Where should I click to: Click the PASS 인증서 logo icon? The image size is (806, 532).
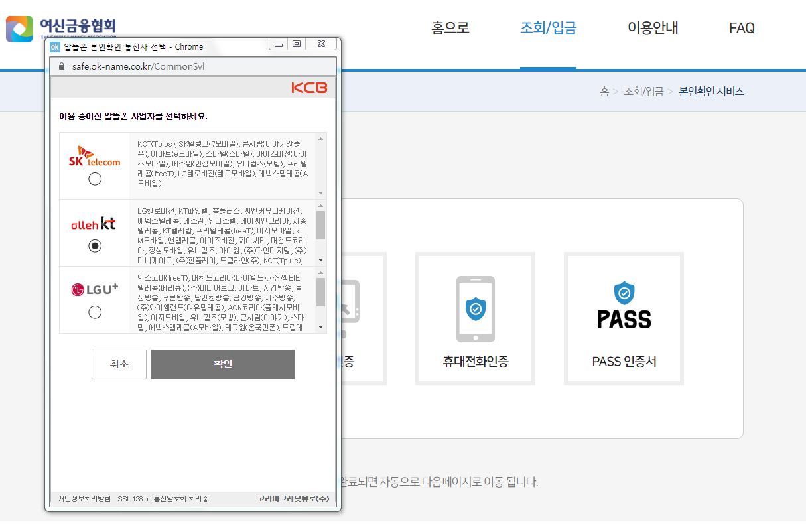coord(624,306)
